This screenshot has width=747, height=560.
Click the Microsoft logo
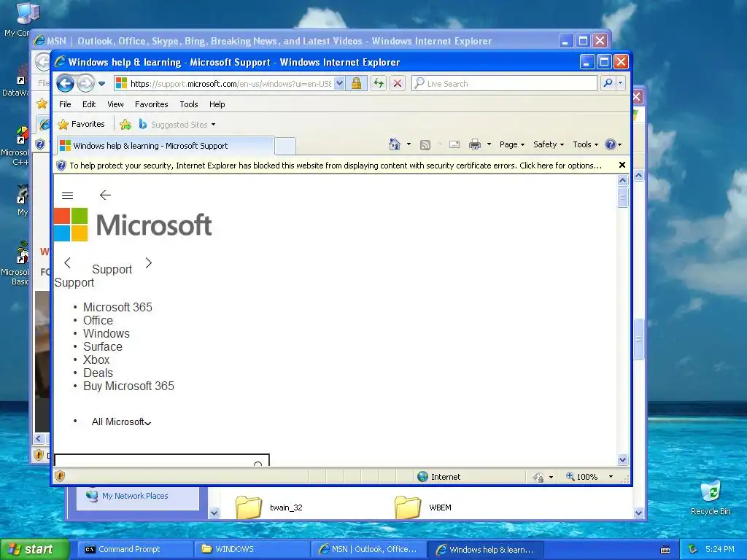click(133, 225)
